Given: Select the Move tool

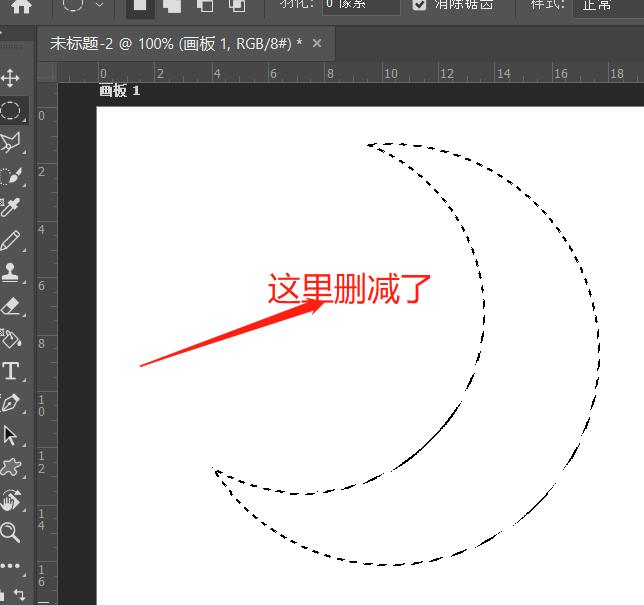Looking at the screenshot, I should pos(11,78).
